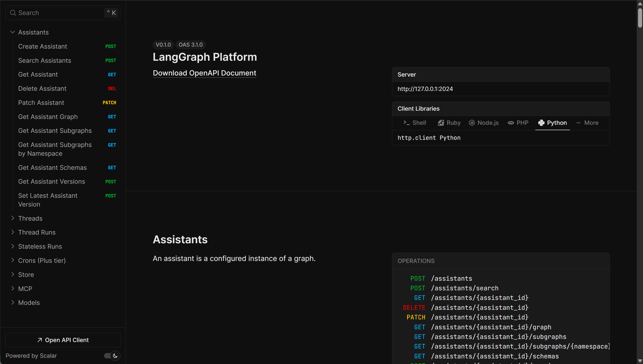Select the Shell client library tab
This screenshot has height=364, width=643.
click(414, 123)
